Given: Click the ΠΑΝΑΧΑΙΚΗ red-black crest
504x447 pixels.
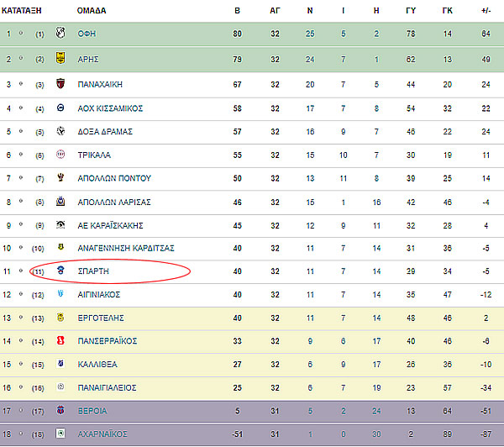Looking at the screenshot, I should click(60, 84).
